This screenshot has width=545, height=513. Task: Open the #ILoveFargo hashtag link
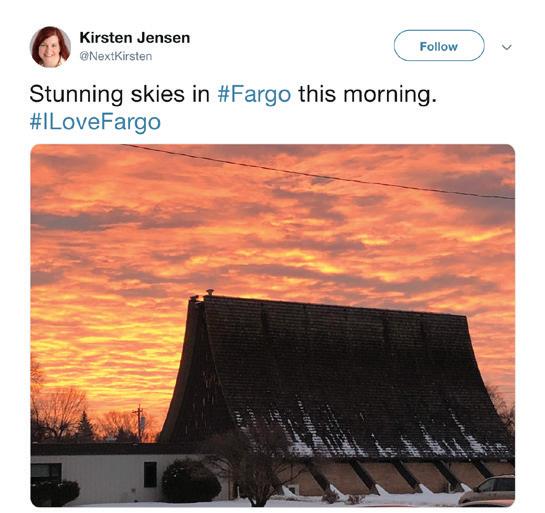point(95,122)
